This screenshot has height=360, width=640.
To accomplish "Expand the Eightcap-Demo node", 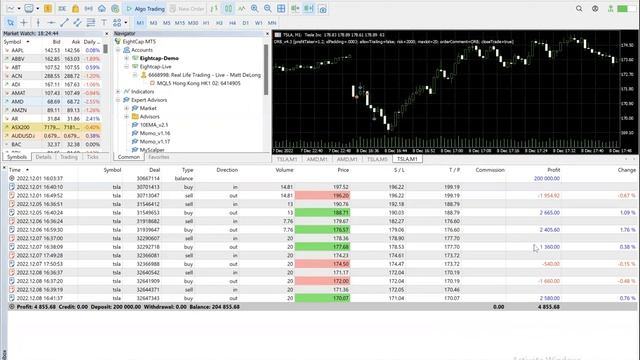I will pyautogui.click(x=127, y=58).
